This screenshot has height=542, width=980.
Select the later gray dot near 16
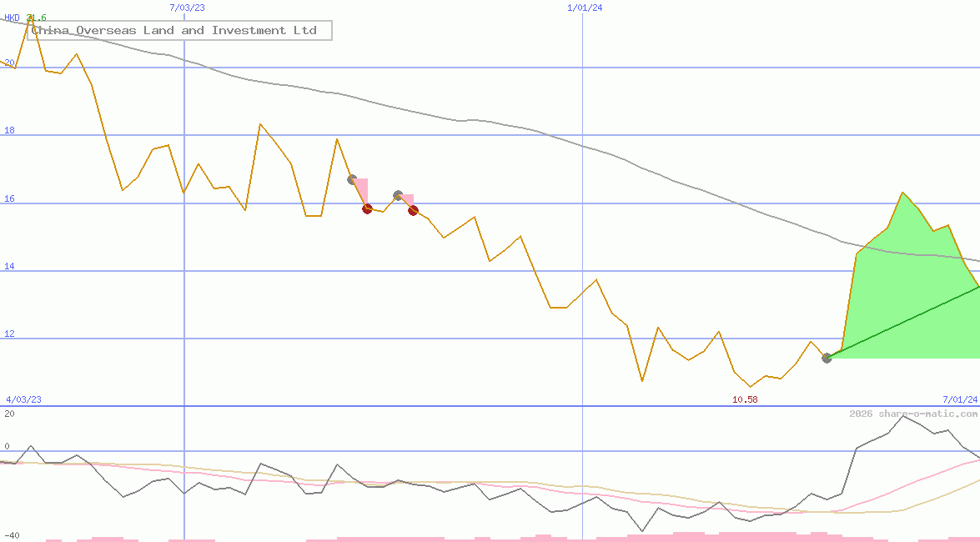tap(398, 195)
